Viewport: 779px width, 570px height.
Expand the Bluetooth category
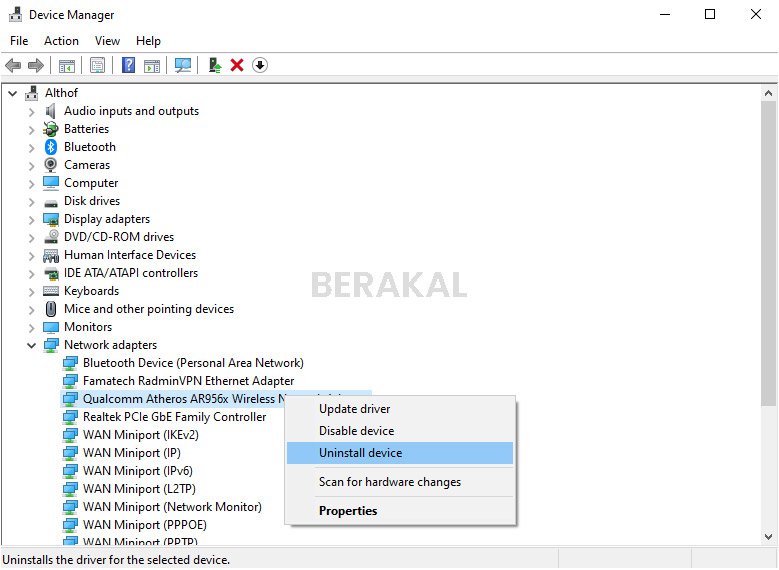click(x=32, y=148)
